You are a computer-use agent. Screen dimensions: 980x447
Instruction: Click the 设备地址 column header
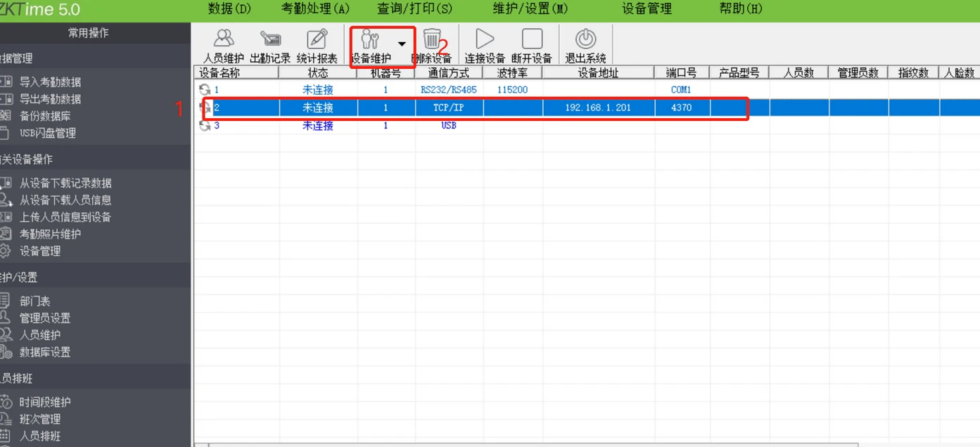point(599,72)
